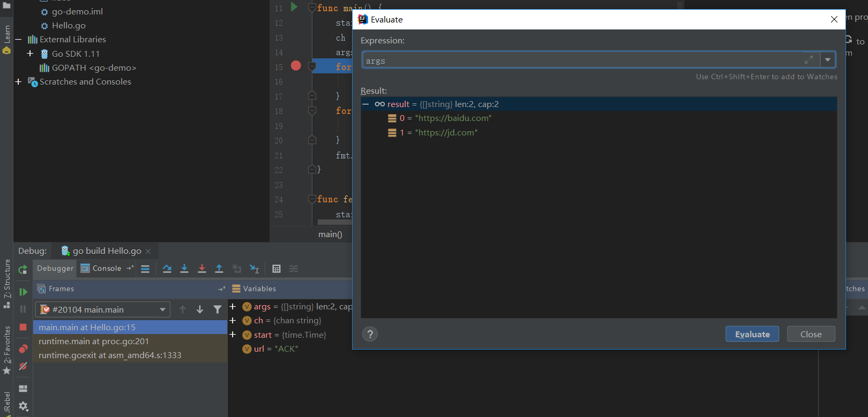This screenshot has height=417, width=868.
Task: Open the thread selector #20104 main.main
Action: pos(102,309)
